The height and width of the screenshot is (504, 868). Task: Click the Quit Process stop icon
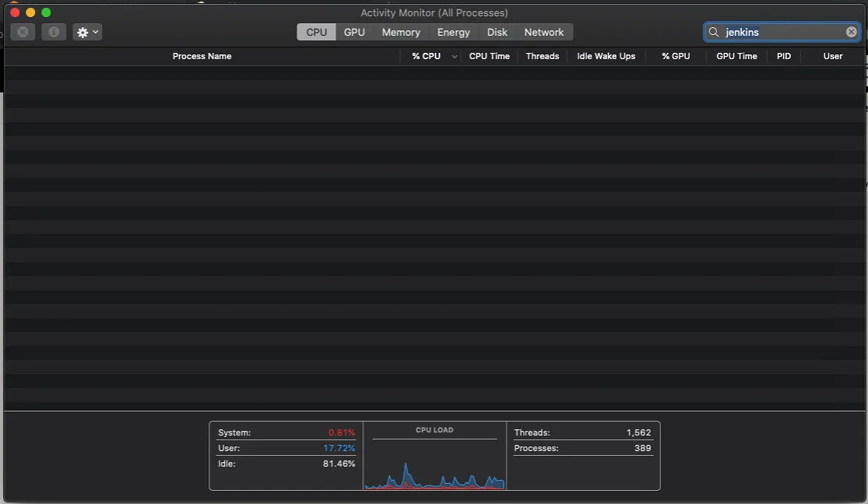[23, 32]
